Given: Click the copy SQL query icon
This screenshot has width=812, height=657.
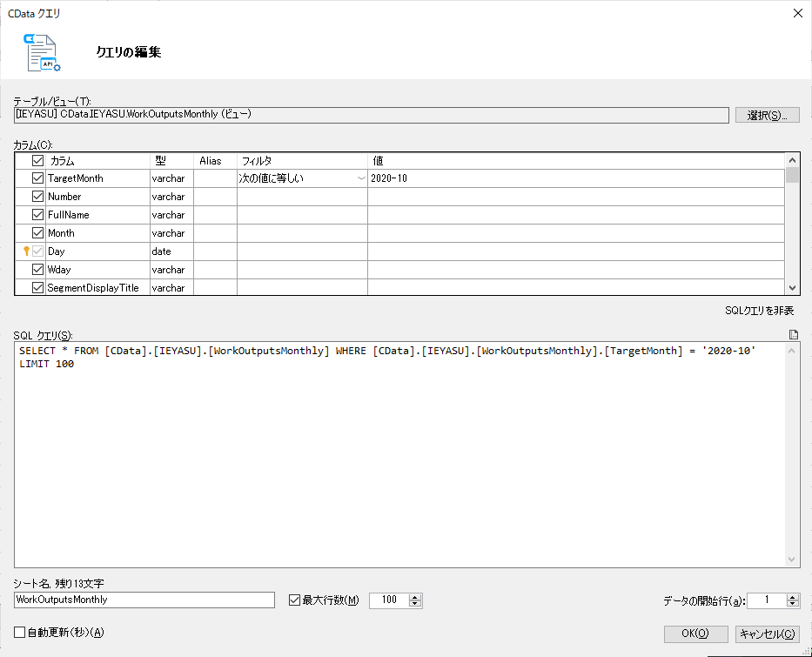Looking at the screenshot, I should click(793, 334).
